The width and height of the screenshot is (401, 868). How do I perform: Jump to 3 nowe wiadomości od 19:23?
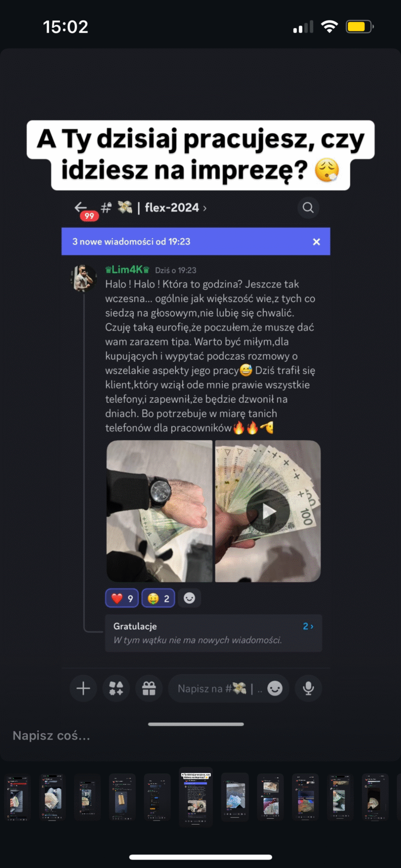(132, 242)
